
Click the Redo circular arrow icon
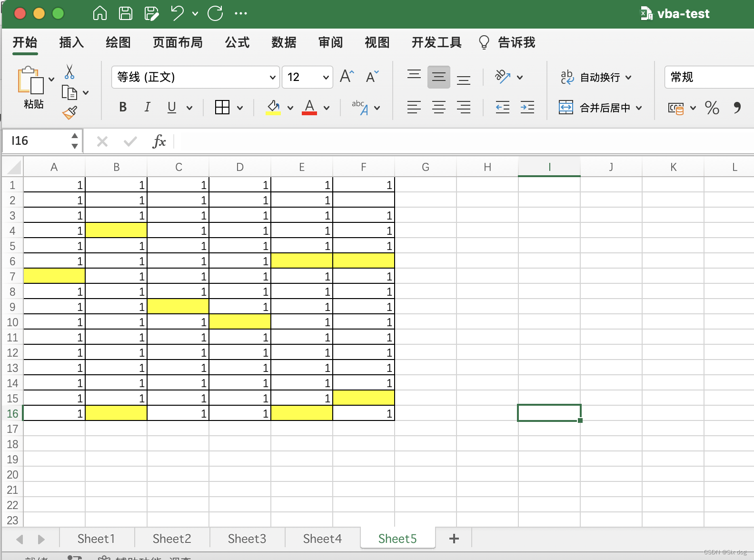click(x=215, y=13)
